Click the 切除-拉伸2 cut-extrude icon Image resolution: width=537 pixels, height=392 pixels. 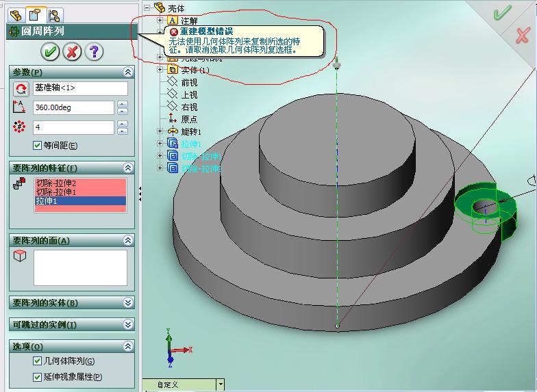coord(173,168)
